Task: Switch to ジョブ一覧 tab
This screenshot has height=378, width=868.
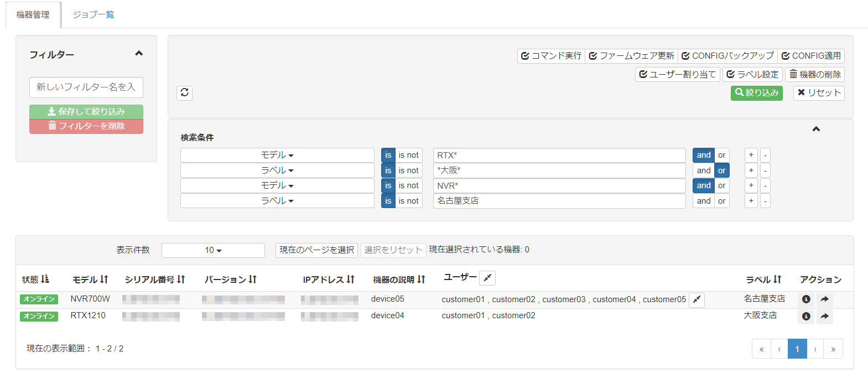Action: 93,15
